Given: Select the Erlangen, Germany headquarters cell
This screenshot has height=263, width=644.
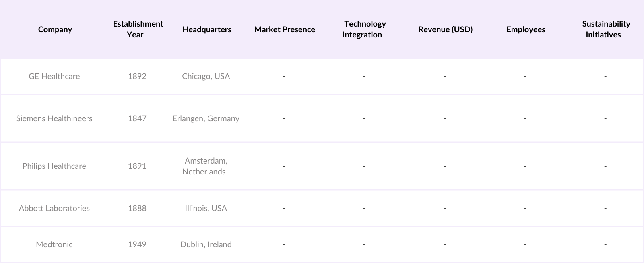Looking at the screenshot, I should (x=206, y=118).
